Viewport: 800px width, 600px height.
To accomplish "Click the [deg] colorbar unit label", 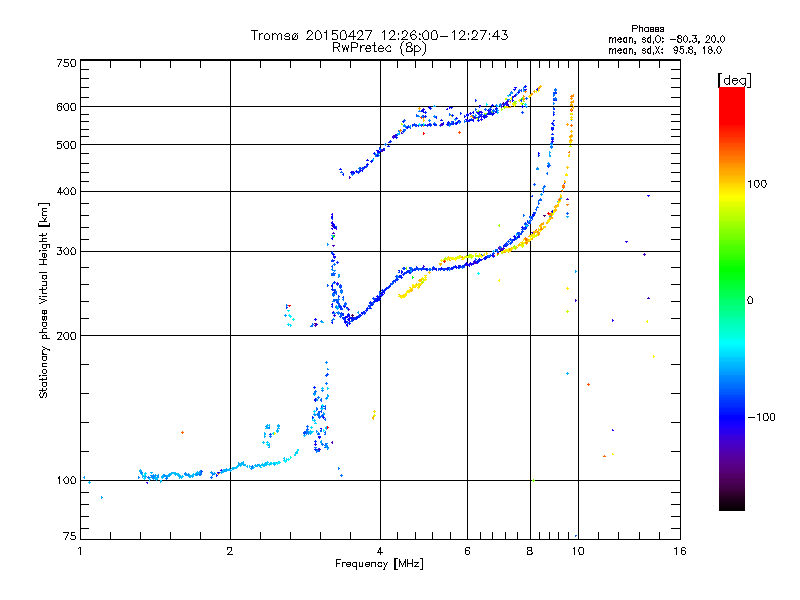I will pos(734,80).
